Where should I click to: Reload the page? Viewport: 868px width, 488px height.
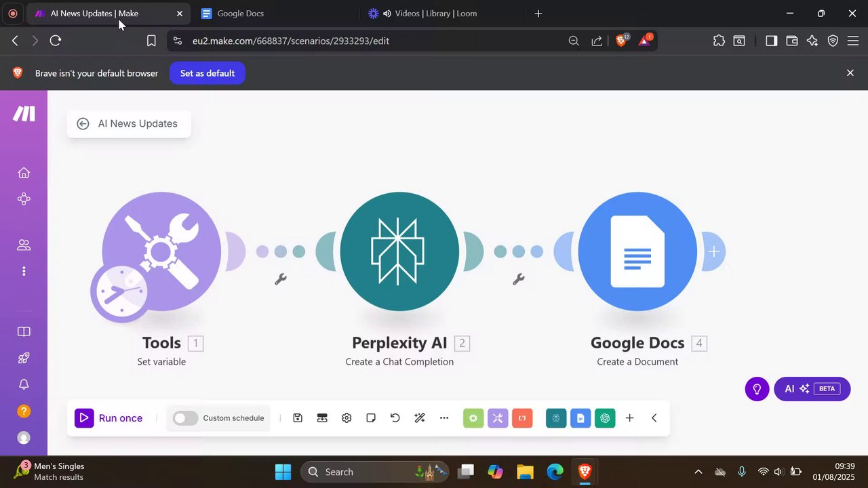pyautogui.click(x=56, y=41)
